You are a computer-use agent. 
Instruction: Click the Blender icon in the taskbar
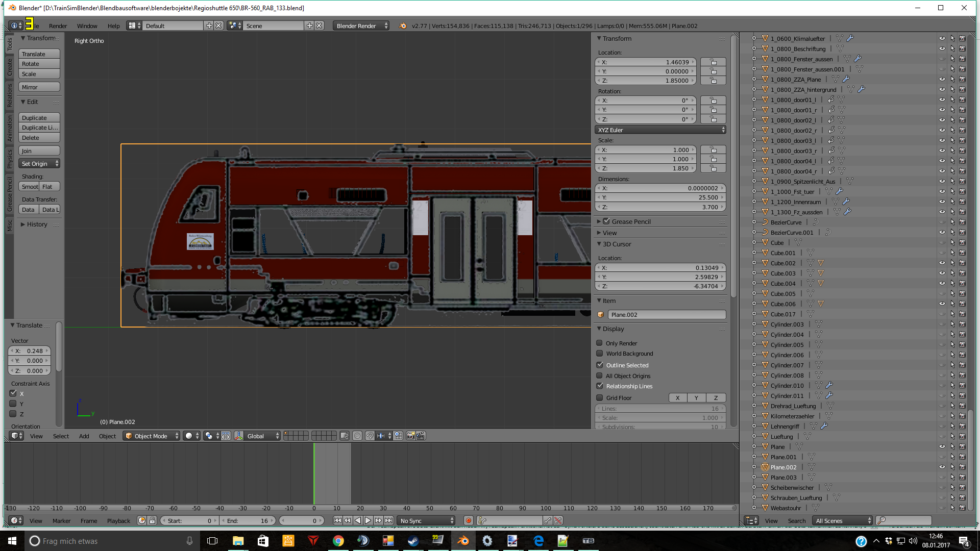click(463, 541)
